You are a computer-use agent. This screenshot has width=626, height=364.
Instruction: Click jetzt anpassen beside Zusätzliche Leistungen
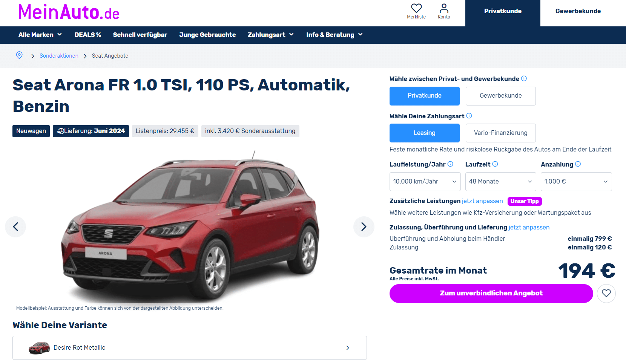pos(482,201)
